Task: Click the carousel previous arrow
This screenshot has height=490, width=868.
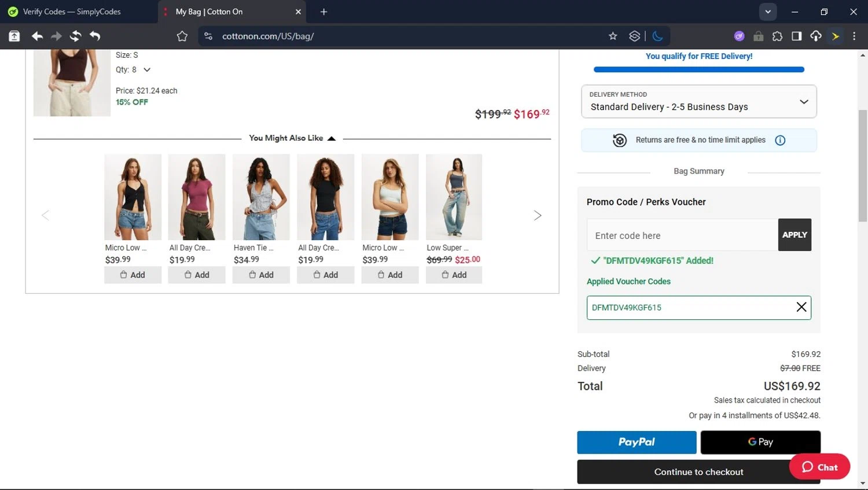Action: (x=45, y=215)
